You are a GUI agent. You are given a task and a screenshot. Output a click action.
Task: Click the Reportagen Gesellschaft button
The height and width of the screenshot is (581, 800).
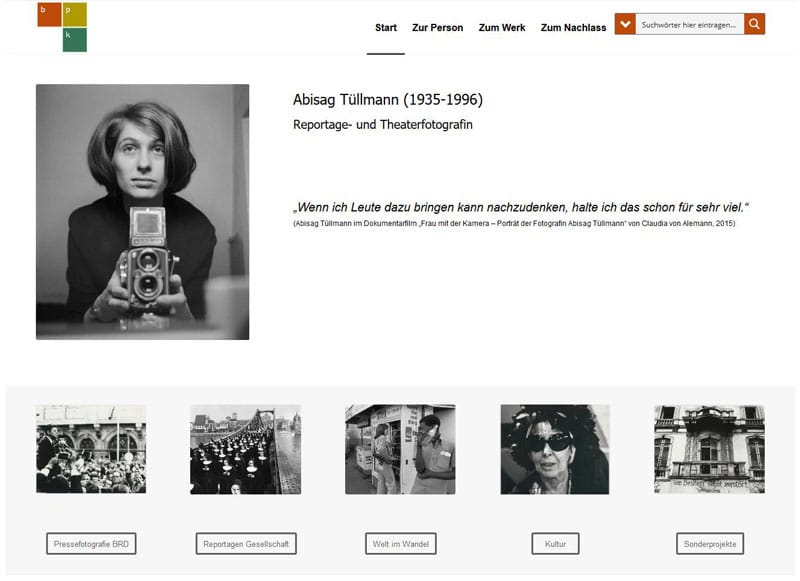pyautogui.click(x=246, y=544)
